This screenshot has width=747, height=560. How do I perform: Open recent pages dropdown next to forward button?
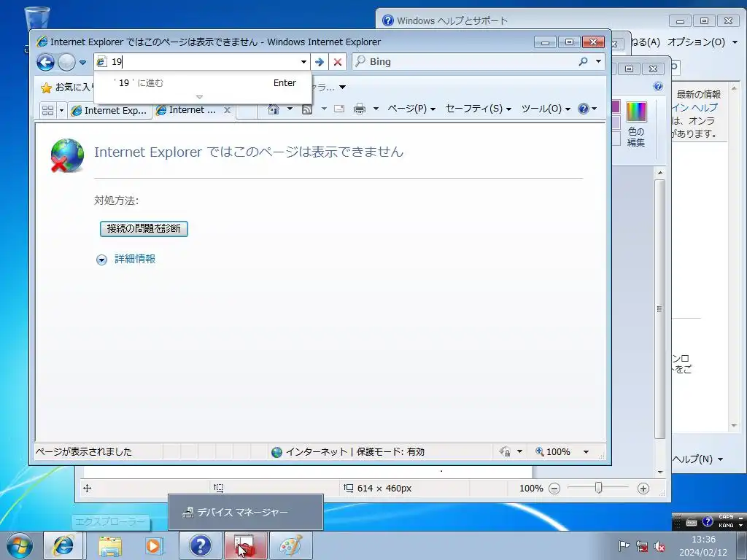[x=83, y=62]
